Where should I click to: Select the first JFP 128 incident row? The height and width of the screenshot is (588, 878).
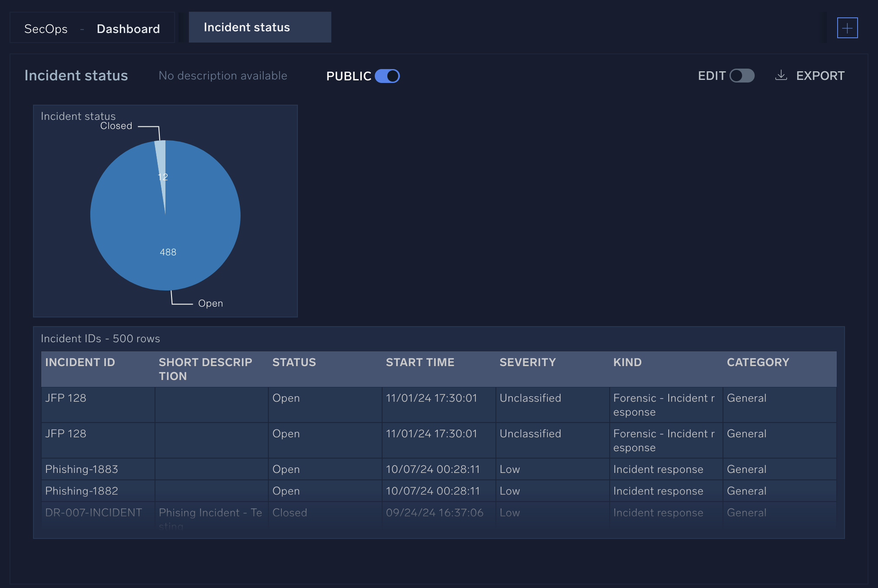pyautogui.click(x=66, y=398)
